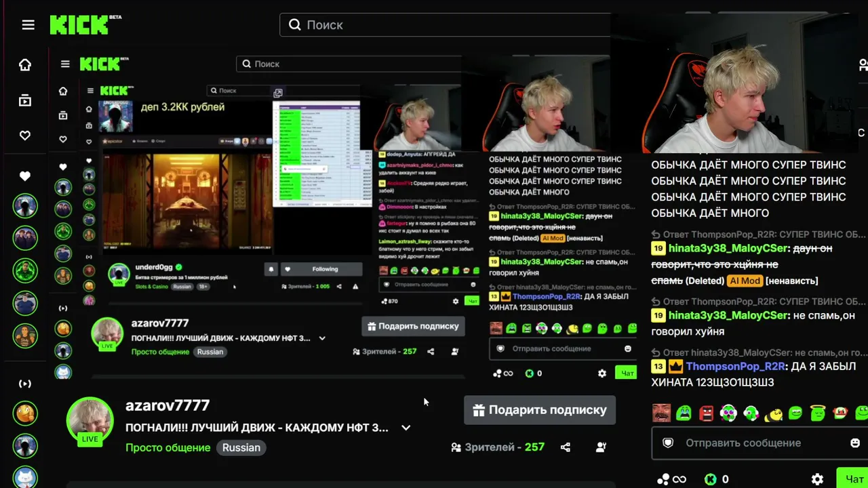Go to Home in the outermost sidebar
This screenshot has width=868, height=488.
pyautogui.click(x=25, y=65)
